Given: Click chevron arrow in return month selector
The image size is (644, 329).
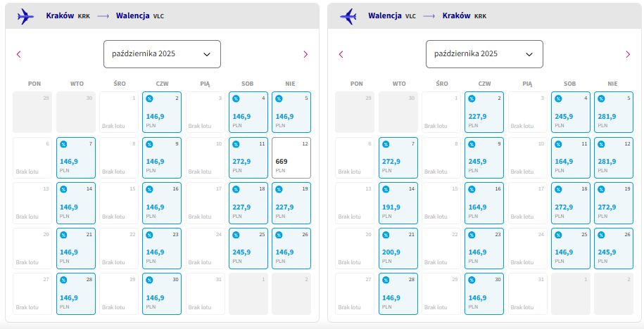Looking at the screenshot, I should 529,54.
